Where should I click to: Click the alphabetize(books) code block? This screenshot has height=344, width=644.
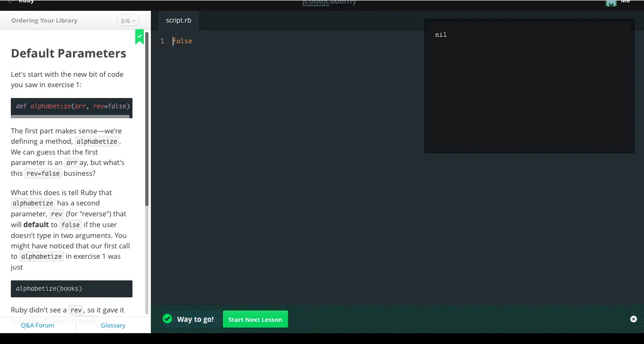71,288
